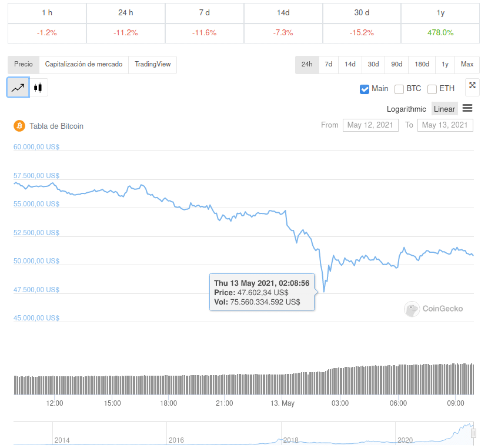488x448 pixels.
Task: Click the orange Bitcoin logo icon
Action: (x=19, y=126)
